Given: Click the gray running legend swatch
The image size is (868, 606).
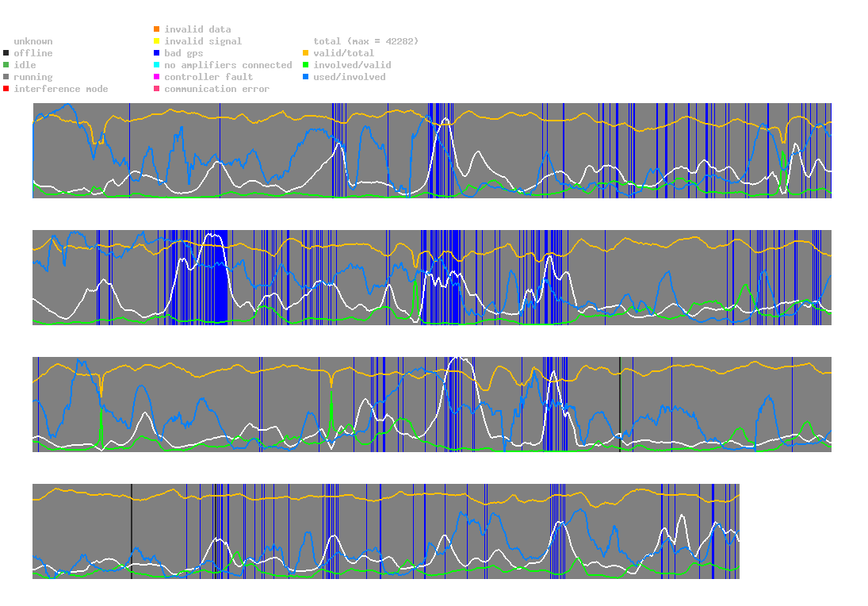Looking at the screenshot, I should (6, 77).
